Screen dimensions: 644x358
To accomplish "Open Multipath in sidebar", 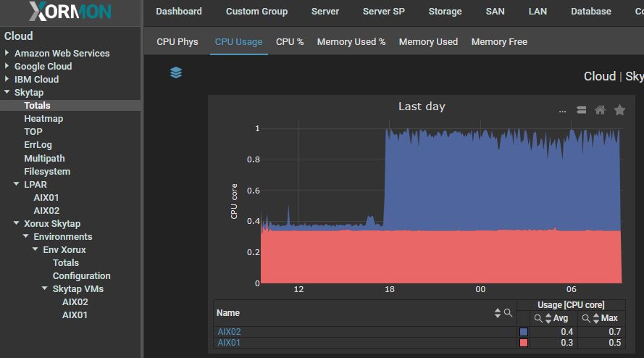I will pyautogui.click(x=44, y=158).
